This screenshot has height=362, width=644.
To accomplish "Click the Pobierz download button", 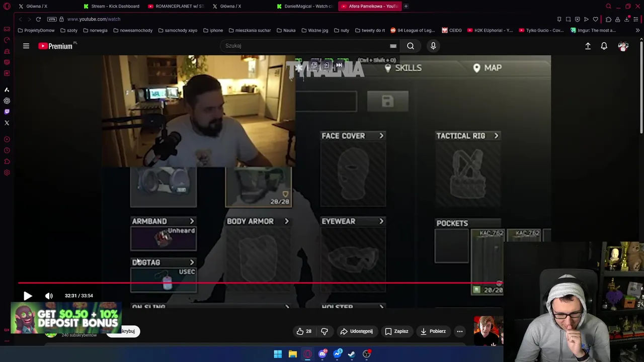I will (x=433, y=331).
